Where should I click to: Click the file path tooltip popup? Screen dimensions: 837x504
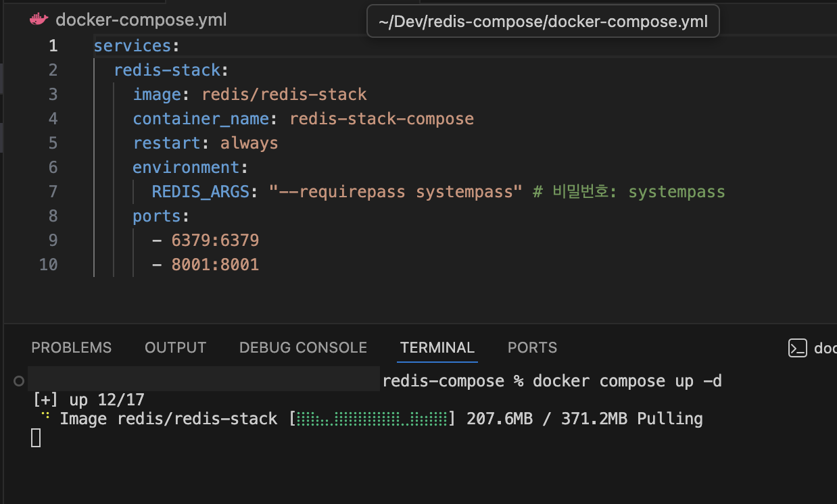click(x=543, y=22)
